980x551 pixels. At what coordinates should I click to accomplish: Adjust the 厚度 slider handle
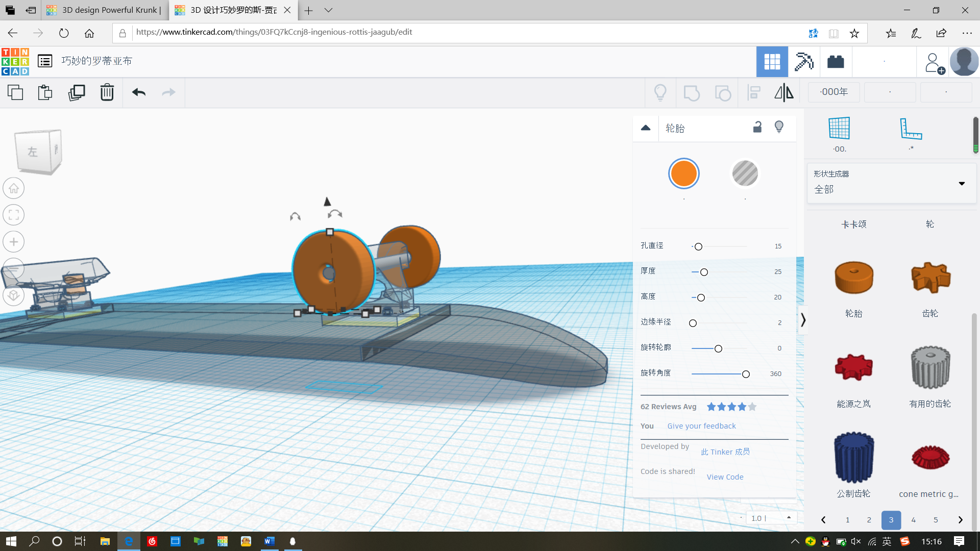coord(704,272)
